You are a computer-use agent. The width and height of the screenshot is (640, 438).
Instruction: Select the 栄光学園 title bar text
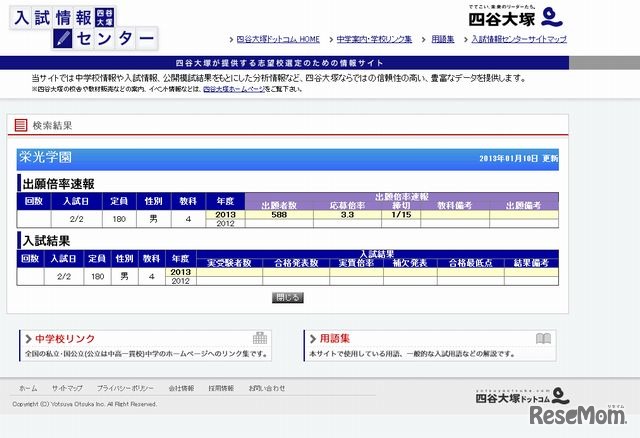[x=45, y=158]
